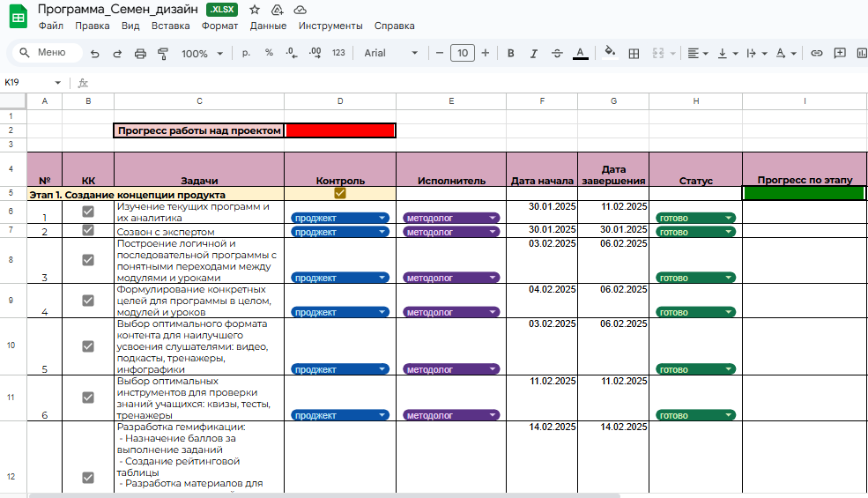Click the document title Программа_Семен_дизайн
The image size is (868, 498).
click(118, 10)
